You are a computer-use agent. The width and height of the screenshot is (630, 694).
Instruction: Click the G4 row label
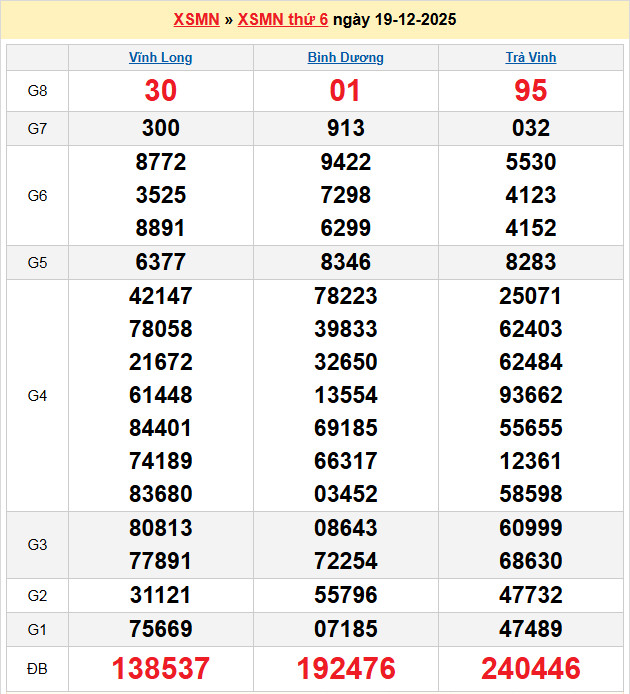(37, 395)
